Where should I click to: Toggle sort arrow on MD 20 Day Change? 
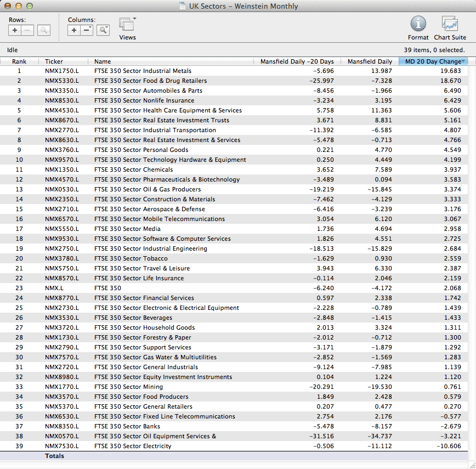pyautogui.click(x=463, y=61)
